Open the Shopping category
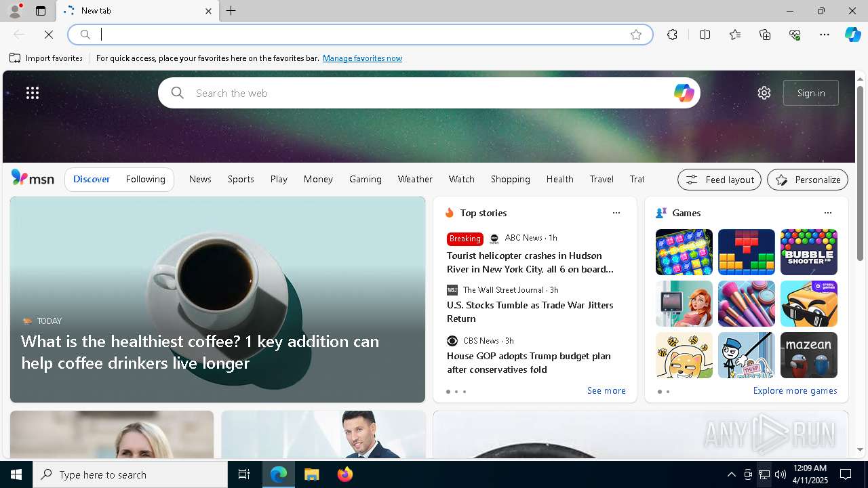Screen dimensions: 868x488 [511, 179]
